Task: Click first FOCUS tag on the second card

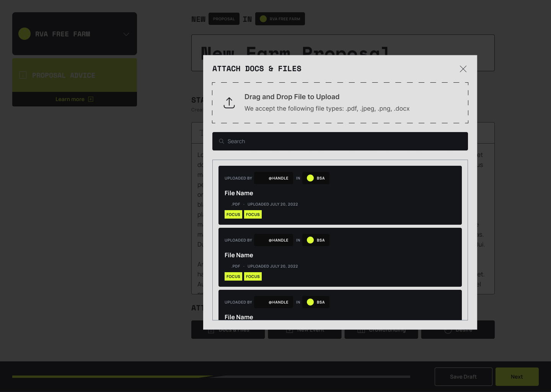Action: [233, 276]
